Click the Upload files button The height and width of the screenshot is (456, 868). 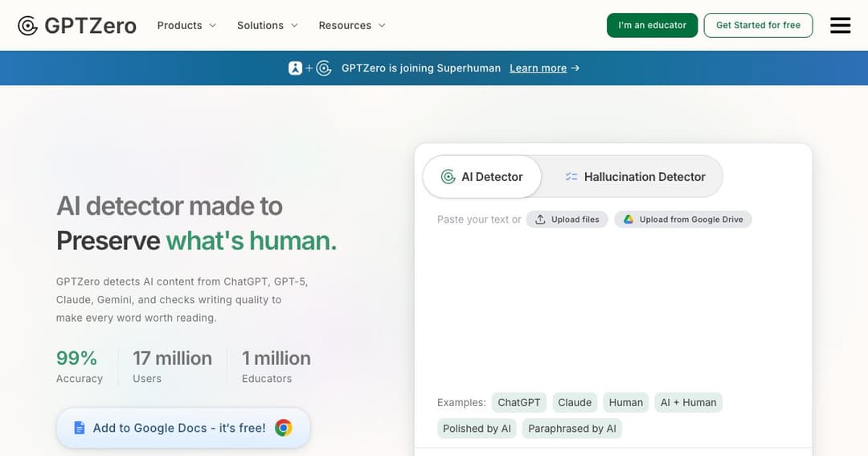tap(567, 220)
